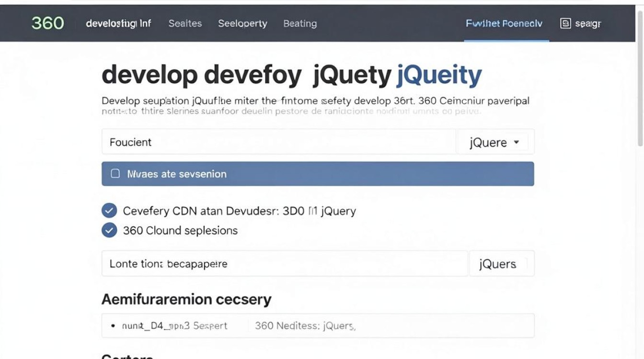644x359 pixels.
Task: Open the jQuere dropdown
Action: click(x=495, y=142)
